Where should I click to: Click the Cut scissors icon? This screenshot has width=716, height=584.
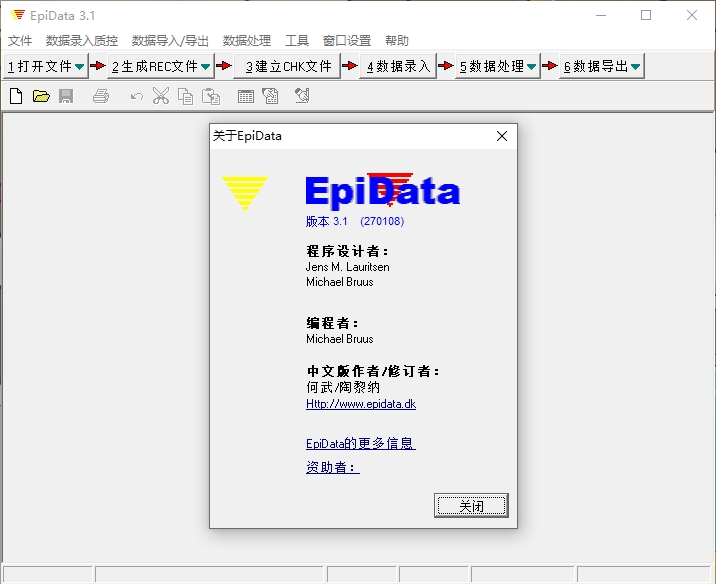point(160,96)
